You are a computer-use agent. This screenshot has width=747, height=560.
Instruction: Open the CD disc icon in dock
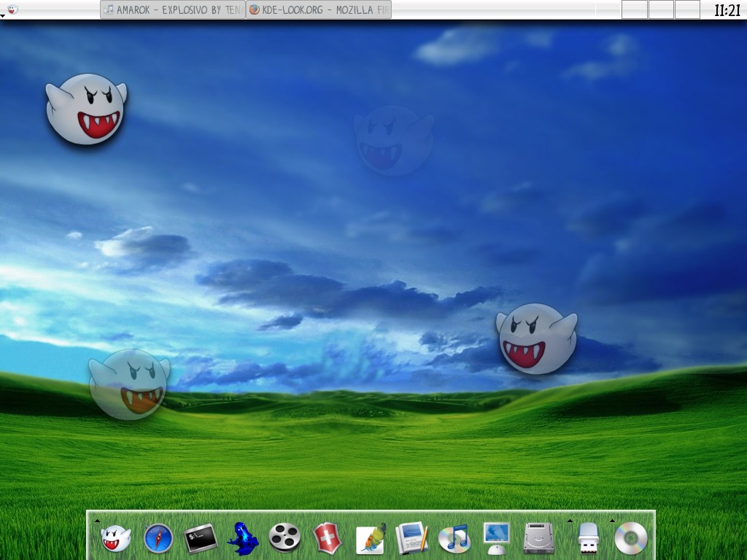tap(631, 539)
